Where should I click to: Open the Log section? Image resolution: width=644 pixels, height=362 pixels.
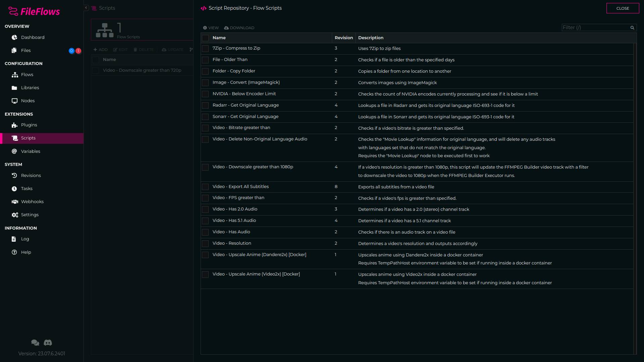(25, 238)
